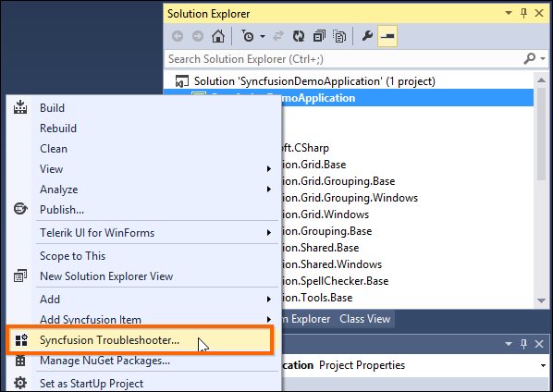The image size is (553, 392).
Task: Select the highlighted SyncfusionDemoApplication project node
Action: 407,98
